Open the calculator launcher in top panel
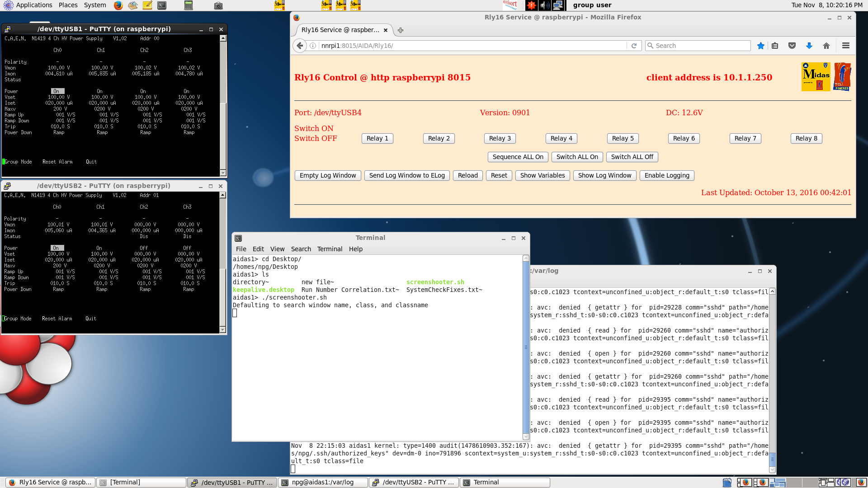This screenshot has width=868, height=488. [189, 5]
